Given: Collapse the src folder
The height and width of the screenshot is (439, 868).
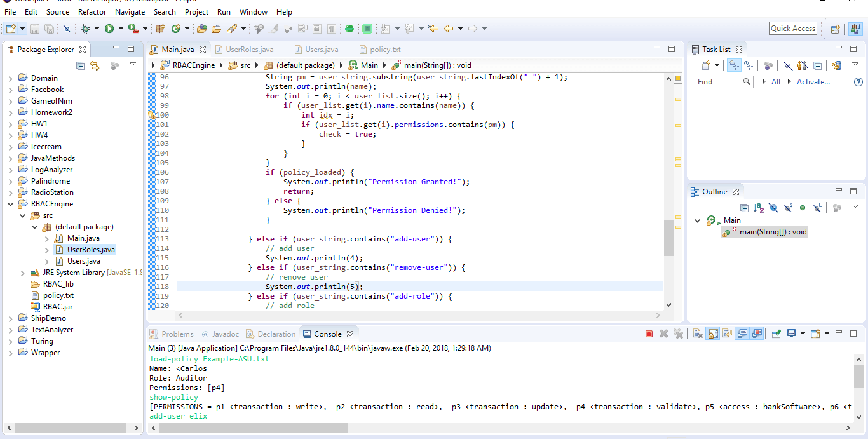Looking at the screenshot, I should (x=22, y=215).
